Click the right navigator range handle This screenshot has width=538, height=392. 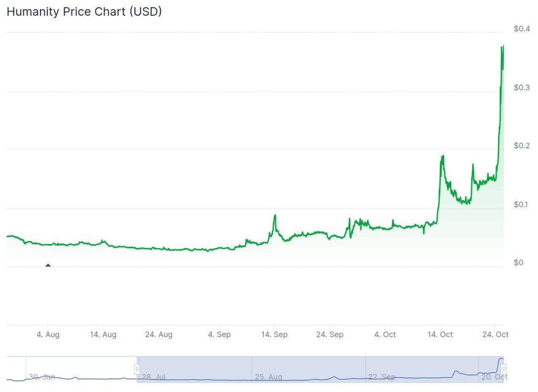(503, 369)
